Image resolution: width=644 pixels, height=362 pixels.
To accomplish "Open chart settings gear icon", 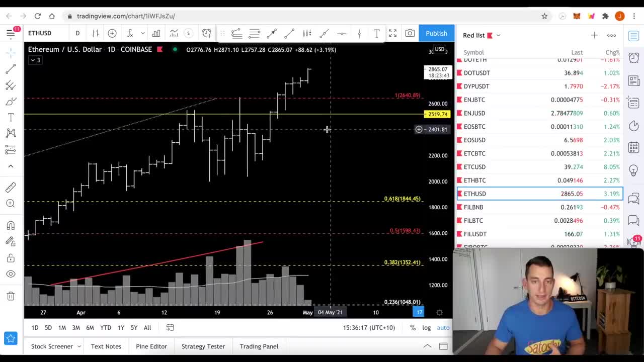I will tap(439, 312).
